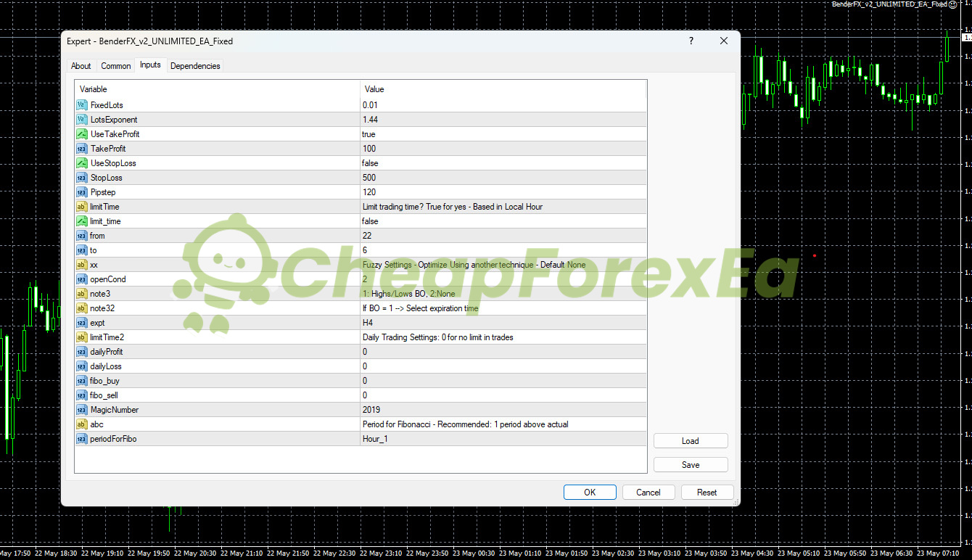Click the '1: Highs/Lows BO, 2:None' text
The image size is (972, 560).
click(x=409, y=294)
